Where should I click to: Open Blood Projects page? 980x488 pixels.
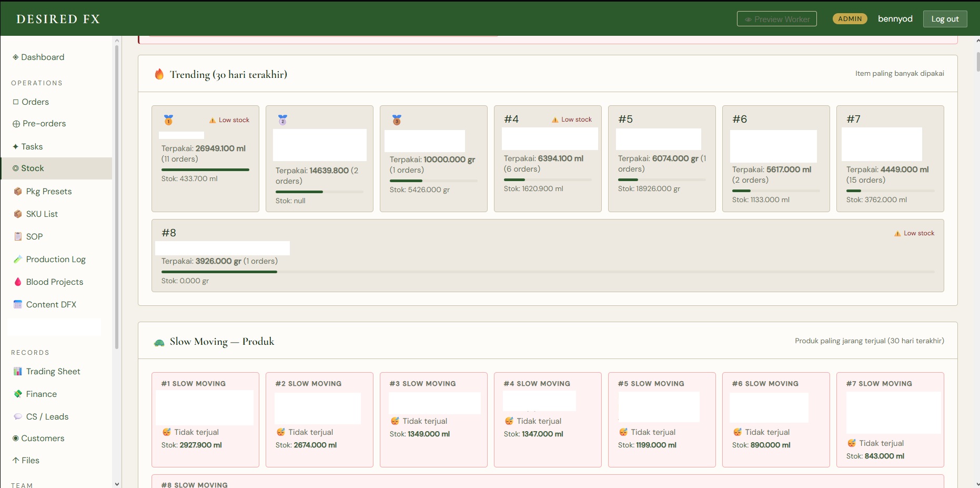tap(55, 282)
